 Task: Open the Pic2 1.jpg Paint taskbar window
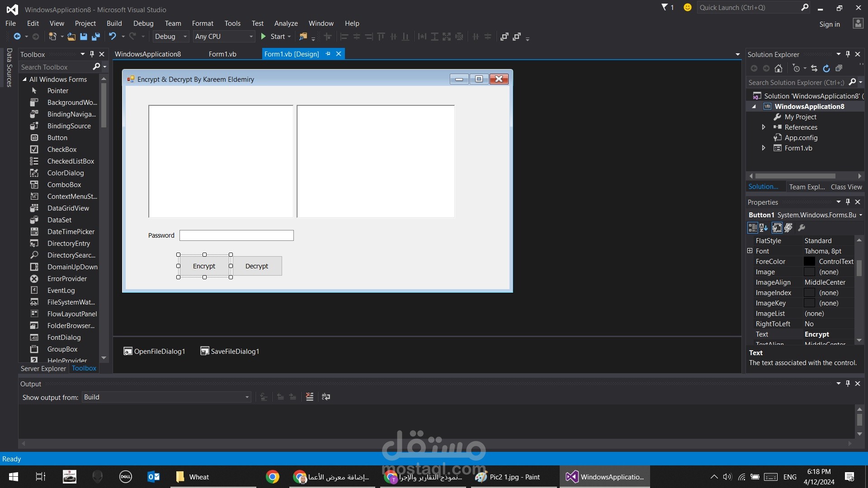tap(514, 477)
